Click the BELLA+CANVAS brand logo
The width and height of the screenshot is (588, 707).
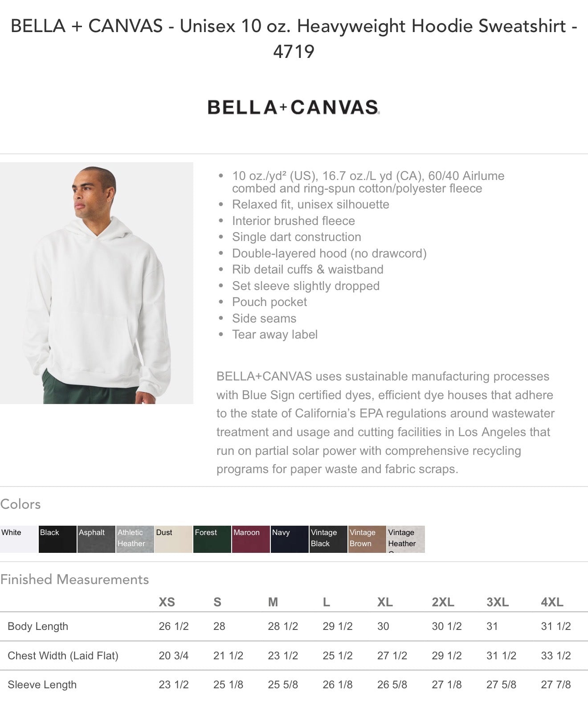[x=294, y=107]
